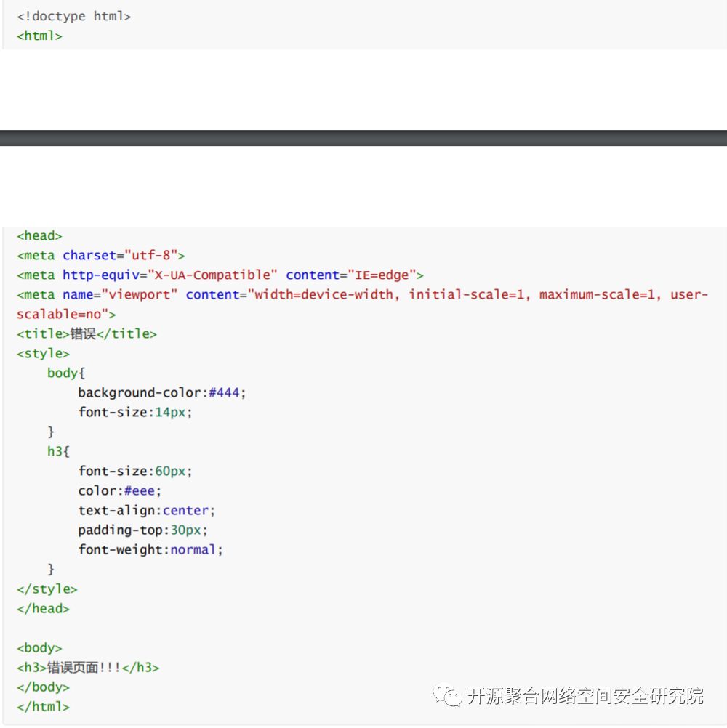Click the h3 错误页面 heading line
Viewport: 727px width, 728px height.
88,667
